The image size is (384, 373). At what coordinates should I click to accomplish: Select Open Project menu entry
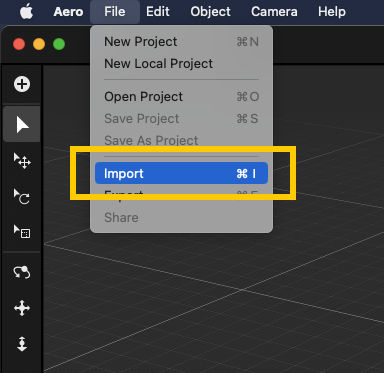point(181,97)
